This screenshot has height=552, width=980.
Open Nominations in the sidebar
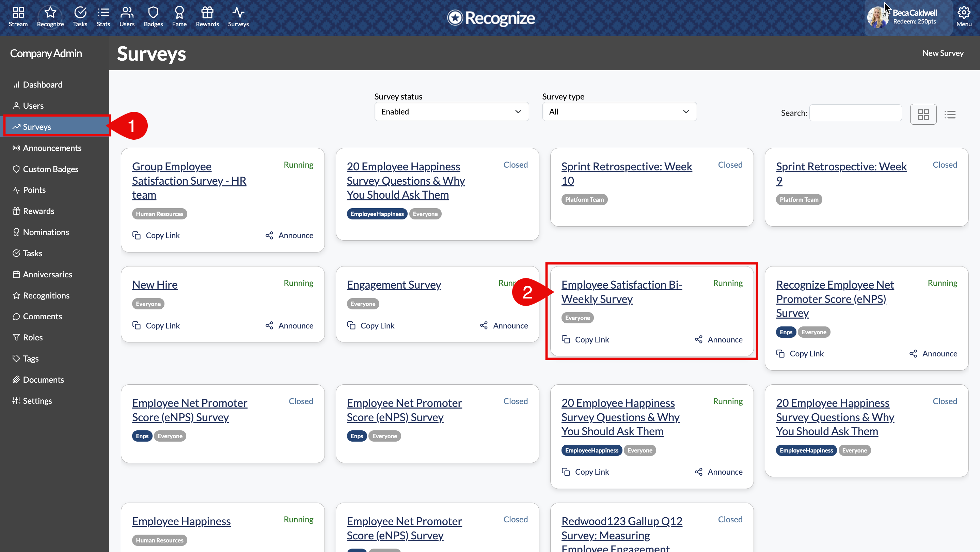(46, 232)
